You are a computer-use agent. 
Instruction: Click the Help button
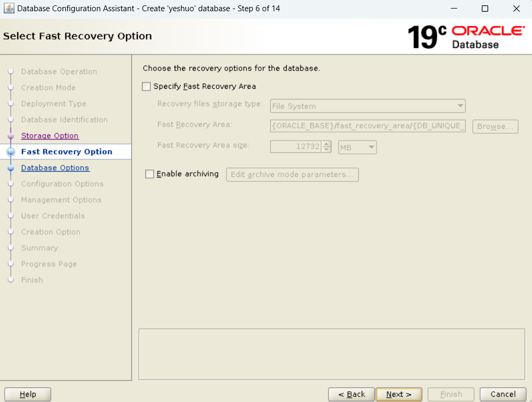27,394
